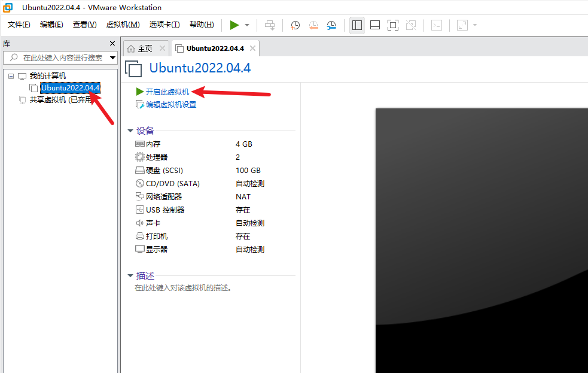Power on the VM with the green play toolbar icon
The image size is (588, 373).
pos(234,25)
